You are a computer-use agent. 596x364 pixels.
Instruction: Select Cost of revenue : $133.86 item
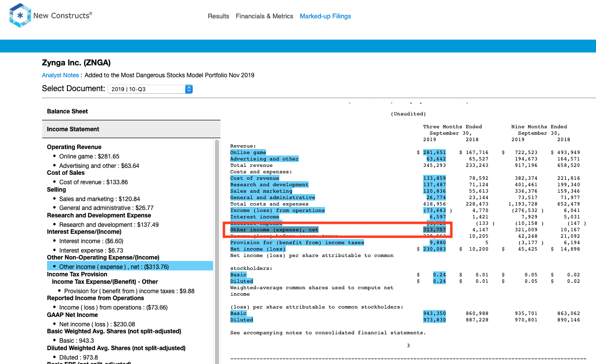click(x=94, y=182)
